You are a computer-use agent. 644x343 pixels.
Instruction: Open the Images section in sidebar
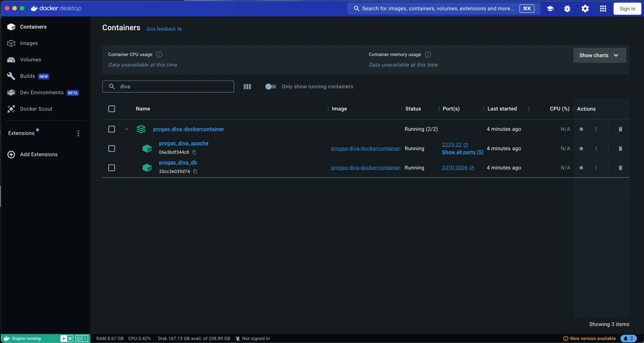click(x=29, y=43)
